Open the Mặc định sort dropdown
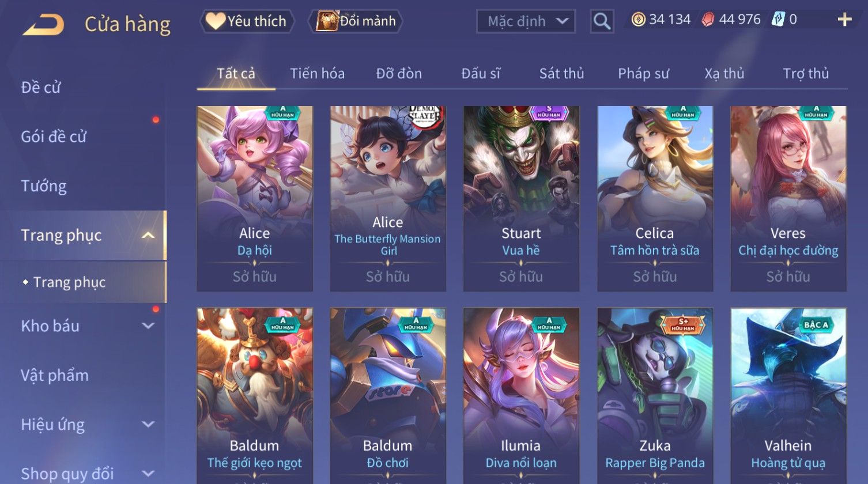Screen dimensions: 868x484 click(x=526, y=21)
